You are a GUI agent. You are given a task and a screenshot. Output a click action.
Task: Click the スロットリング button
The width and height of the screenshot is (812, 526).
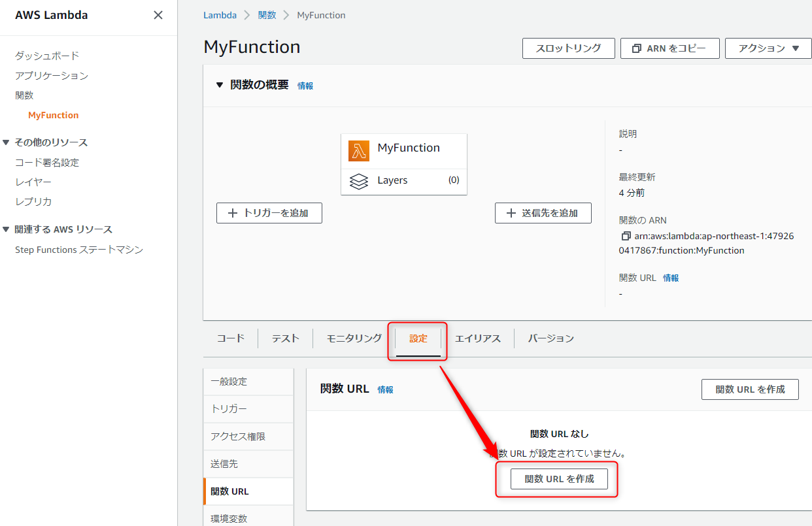click(569, 48)
